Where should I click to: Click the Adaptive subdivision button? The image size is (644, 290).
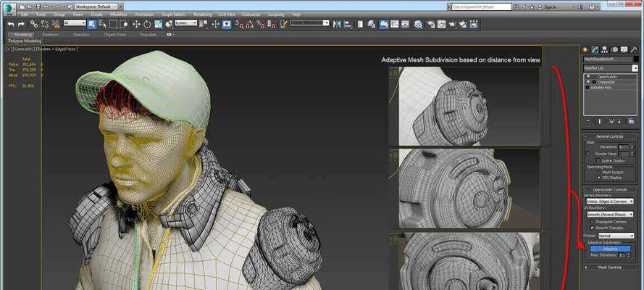[x=611, y=249]
